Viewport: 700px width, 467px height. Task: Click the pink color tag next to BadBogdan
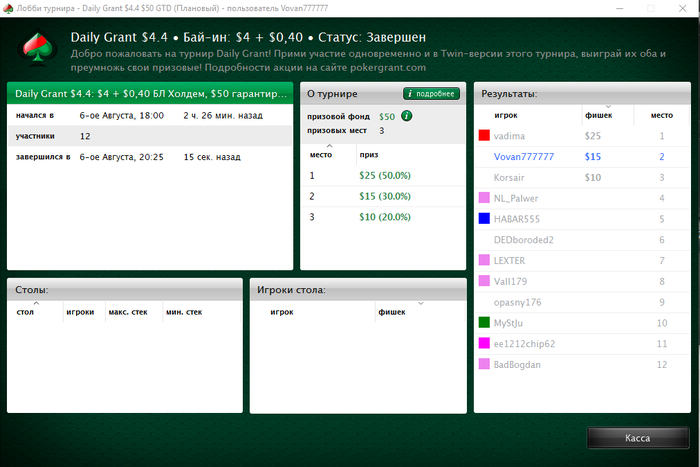click(x=484, y=364)
